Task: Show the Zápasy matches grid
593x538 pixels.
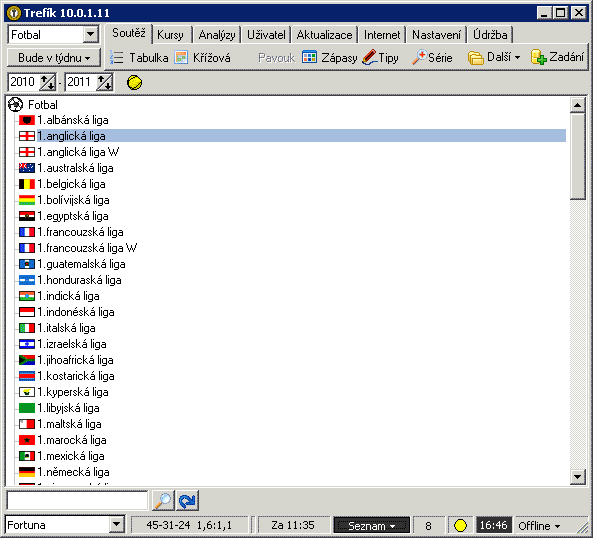Action: click(x=330, y=58)
